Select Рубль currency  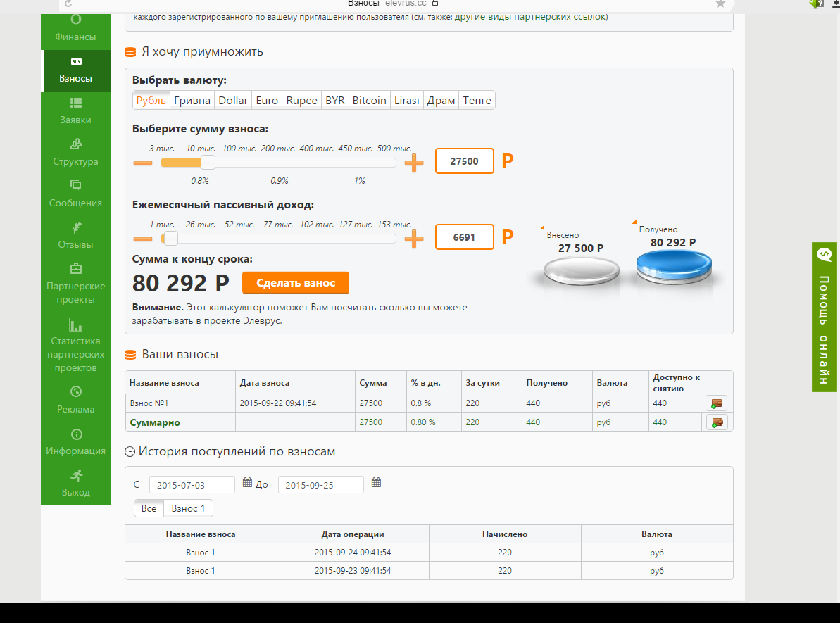click(x=151, y=100)
